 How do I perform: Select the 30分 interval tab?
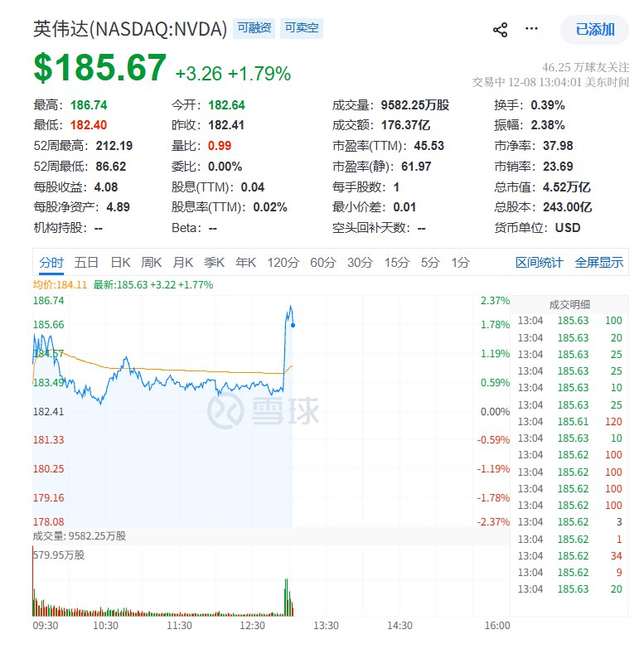click(360, 263)
